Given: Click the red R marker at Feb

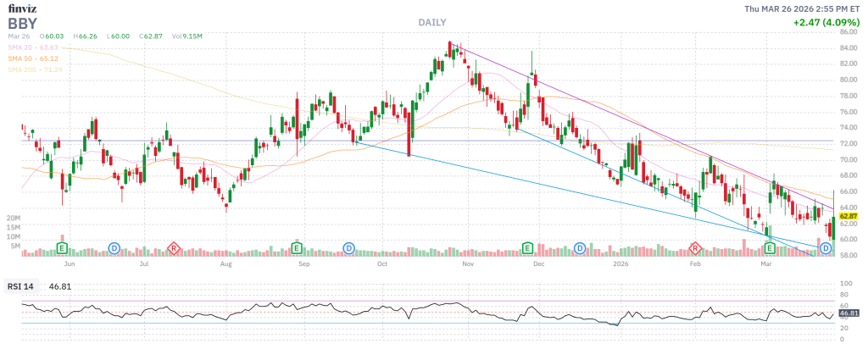Looking at the screenshot, I should [695, 247].
